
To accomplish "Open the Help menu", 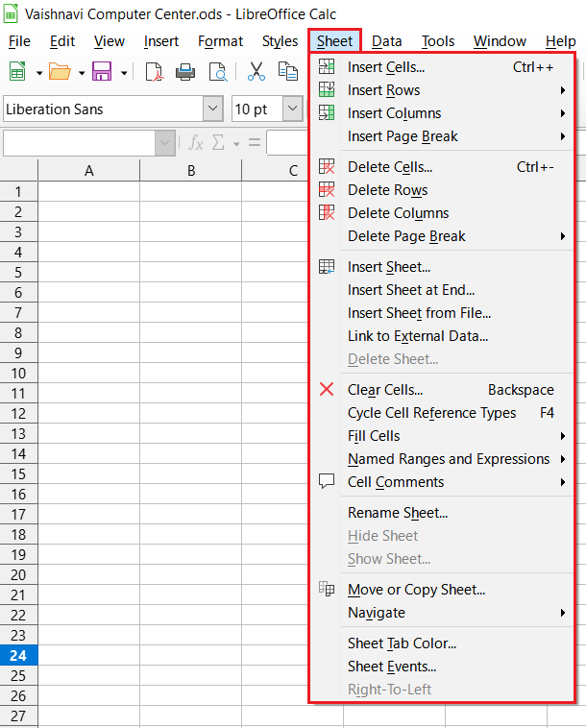I will click(x=560, y=41).
